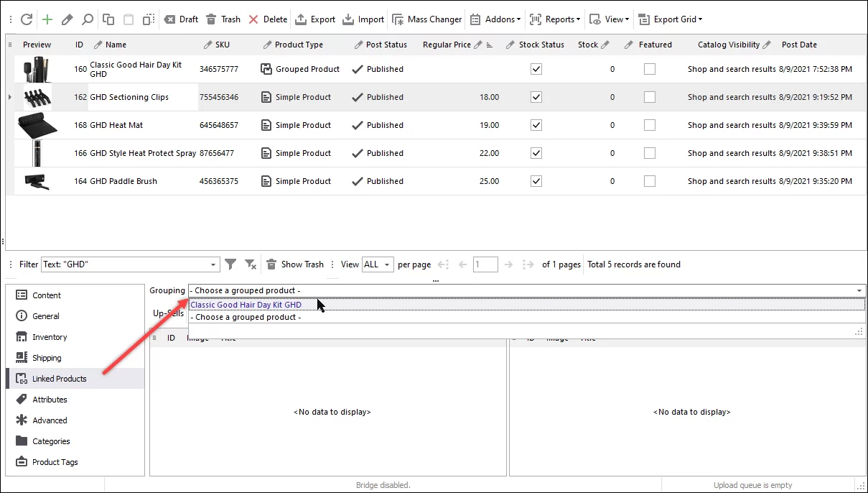Click the page number input field

click(x=485, y=264)
